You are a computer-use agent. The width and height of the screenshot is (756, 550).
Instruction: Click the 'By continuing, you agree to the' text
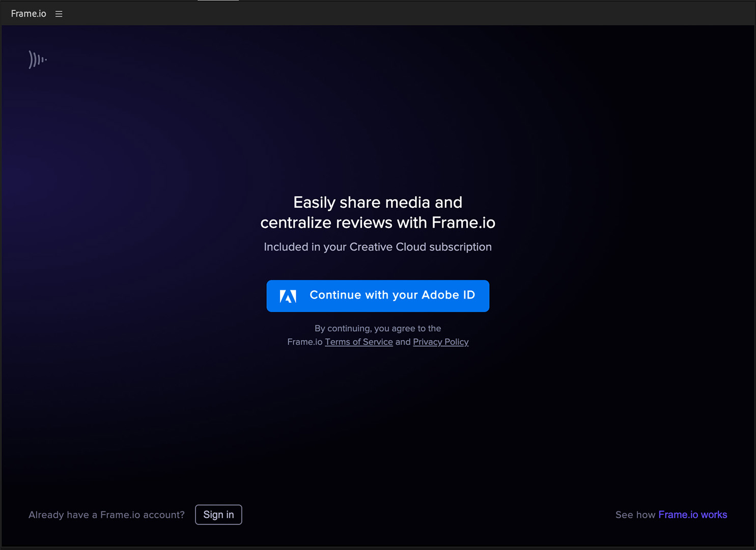point(378,328)
